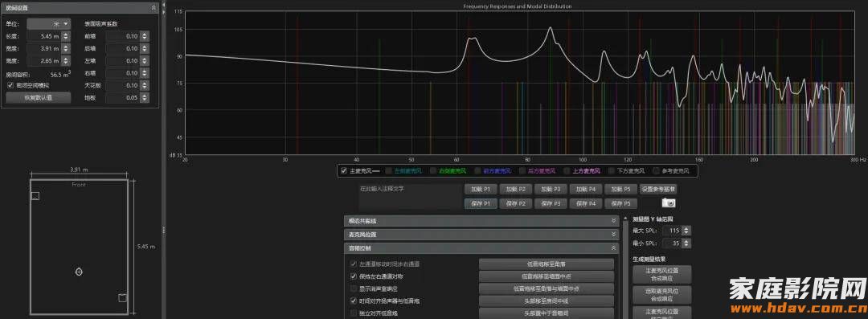Image resolution: width=868 pixels, height=319 pixels.
Task: Toggle 保持左右通道对称 checkbox
Action: click(354, 276)
